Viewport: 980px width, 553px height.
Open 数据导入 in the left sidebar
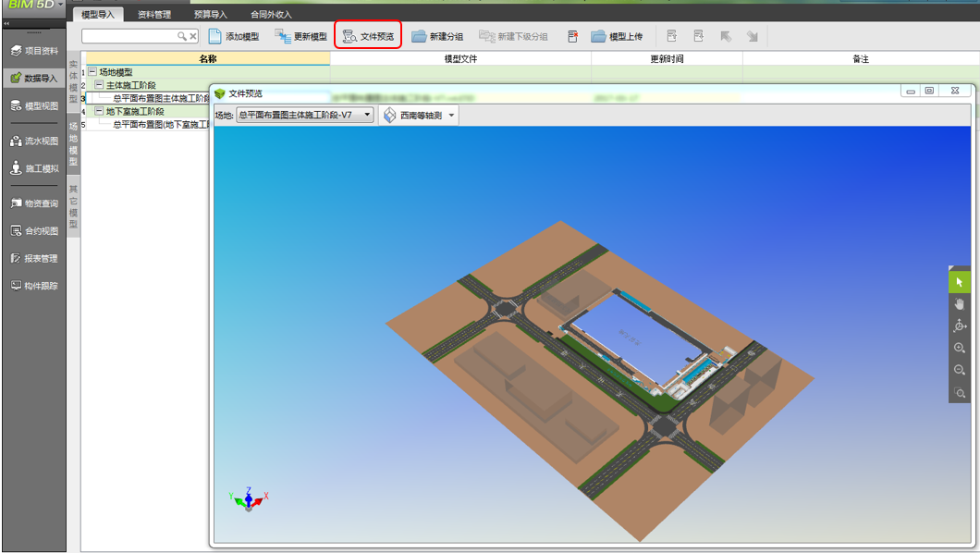pos(34,78)
